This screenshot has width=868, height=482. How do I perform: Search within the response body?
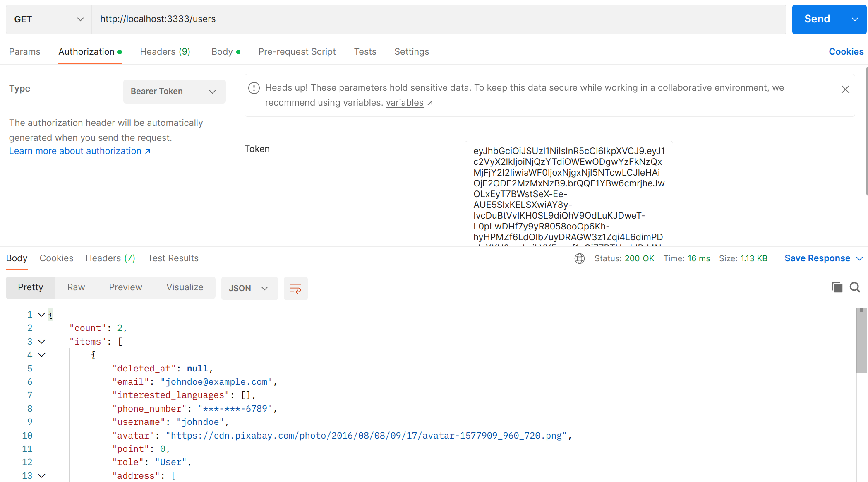(x=855, y=287)
